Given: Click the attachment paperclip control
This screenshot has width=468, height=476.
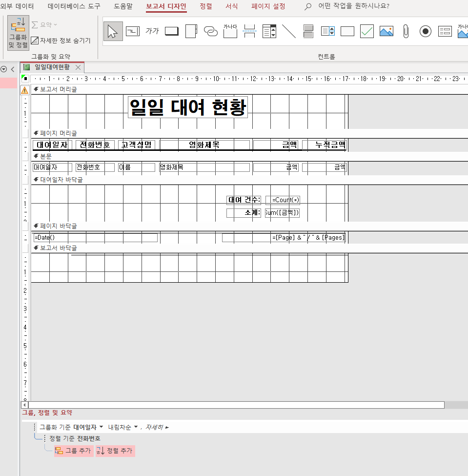Looking at the screenshot, I should click(406, 31).
